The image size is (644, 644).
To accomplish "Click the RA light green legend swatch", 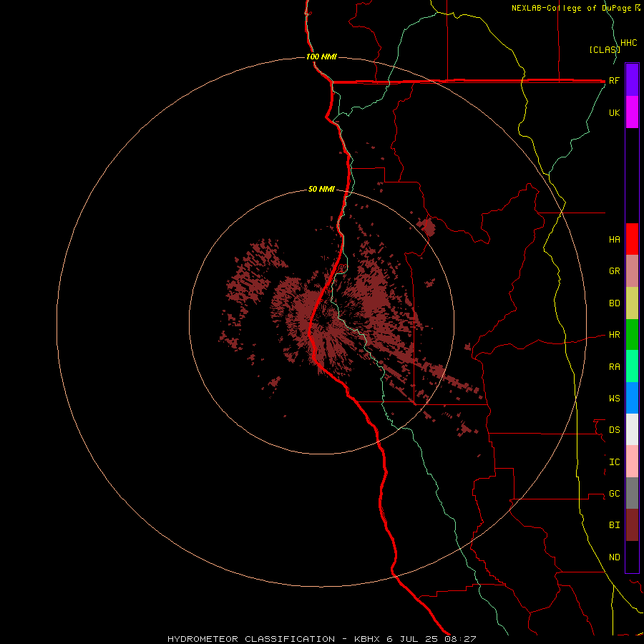I will [x=632, y=366].
